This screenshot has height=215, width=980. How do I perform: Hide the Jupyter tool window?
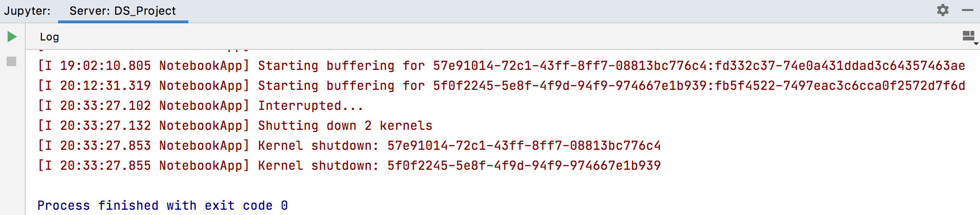tap(968, 10)
